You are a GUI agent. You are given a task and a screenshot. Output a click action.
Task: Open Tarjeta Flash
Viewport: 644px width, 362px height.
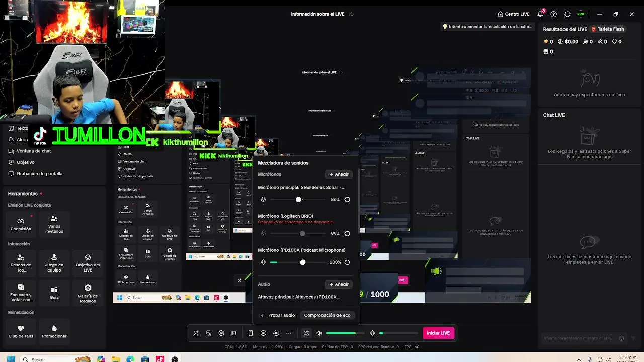click(x=608, y=29)
